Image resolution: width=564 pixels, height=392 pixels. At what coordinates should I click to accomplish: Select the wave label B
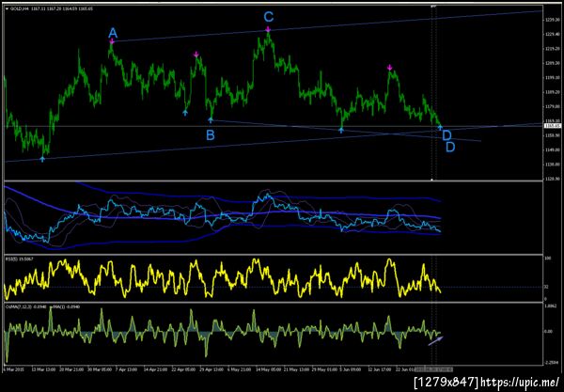pos(211,135)
